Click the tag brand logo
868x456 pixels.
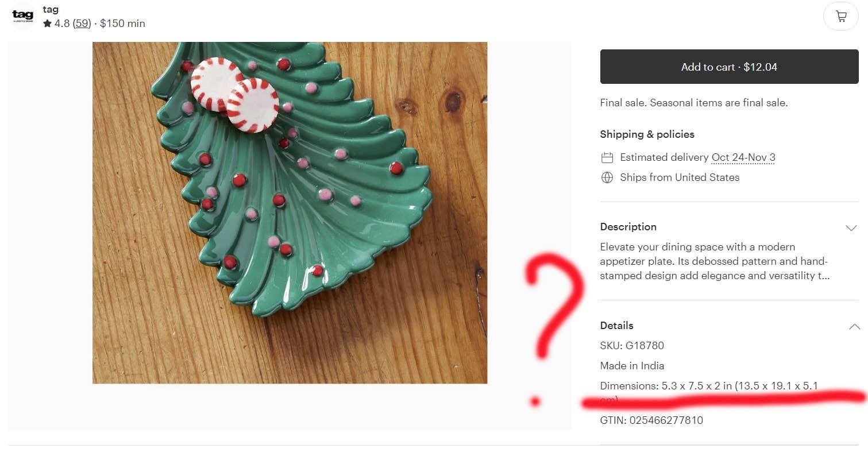click(23, 16)
